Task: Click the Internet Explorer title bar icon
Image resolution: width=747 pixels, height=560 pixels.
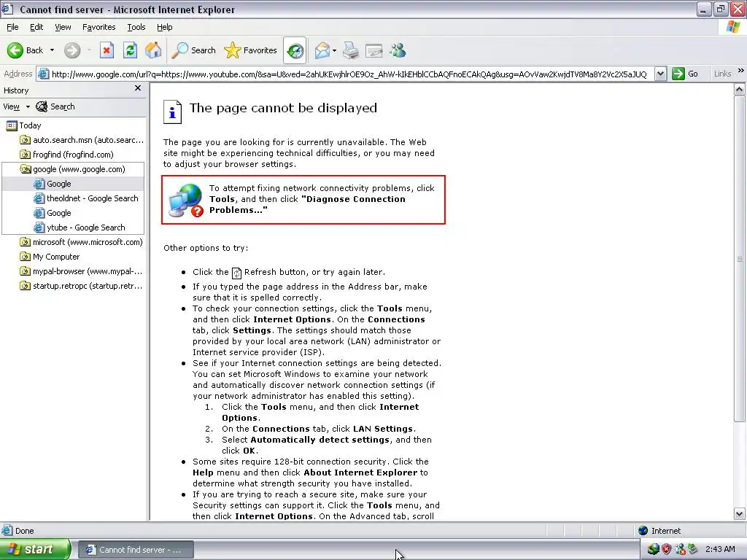Action: [7, 9]
